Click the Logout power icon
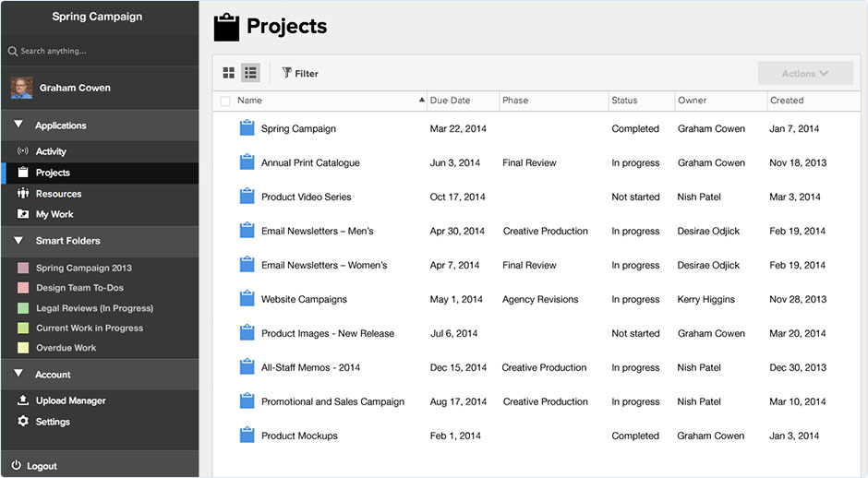 (16, 465)
